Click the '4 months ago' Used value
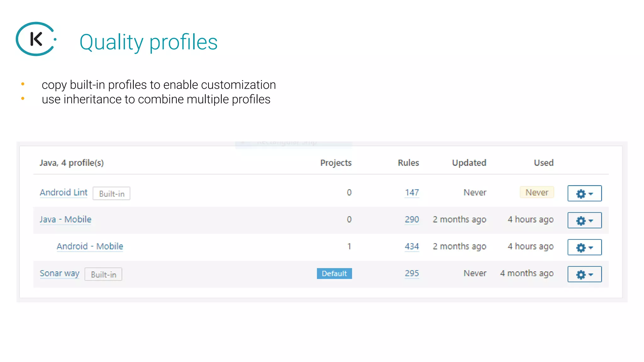This screenshot has width=644, height=362. coord(527,273)
